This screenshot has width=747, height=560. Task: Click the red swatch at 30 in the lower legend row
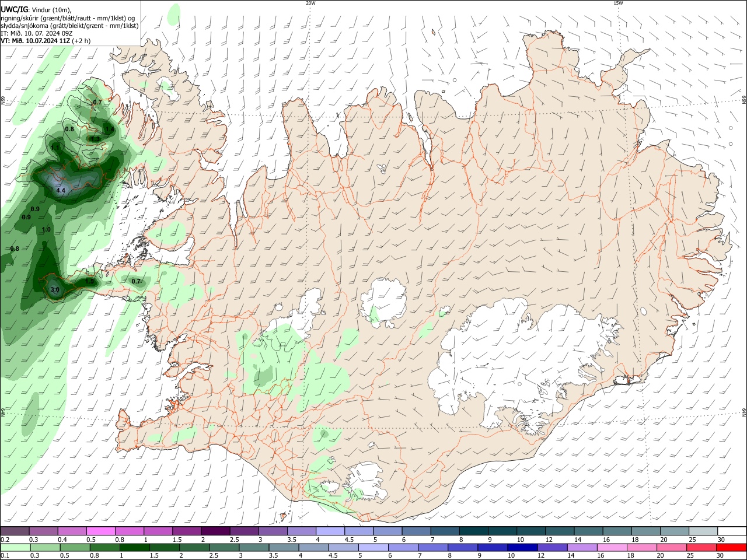pos(732,547)
